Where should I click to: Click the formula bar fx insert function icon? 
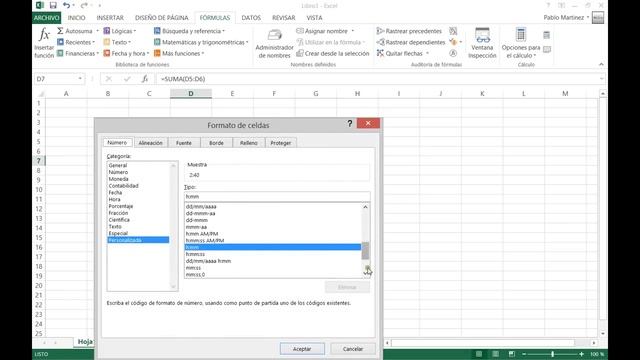144,79
